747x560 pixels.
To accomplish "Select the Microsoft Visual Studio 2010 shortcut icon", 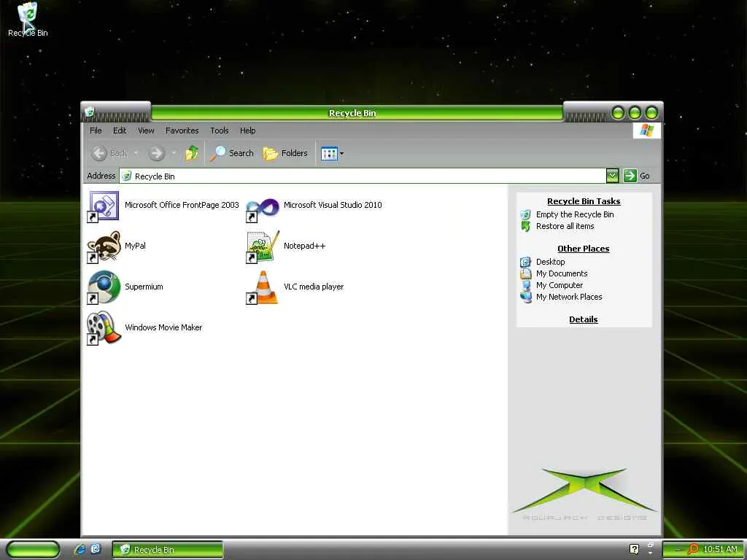I will tap(263, 209).
